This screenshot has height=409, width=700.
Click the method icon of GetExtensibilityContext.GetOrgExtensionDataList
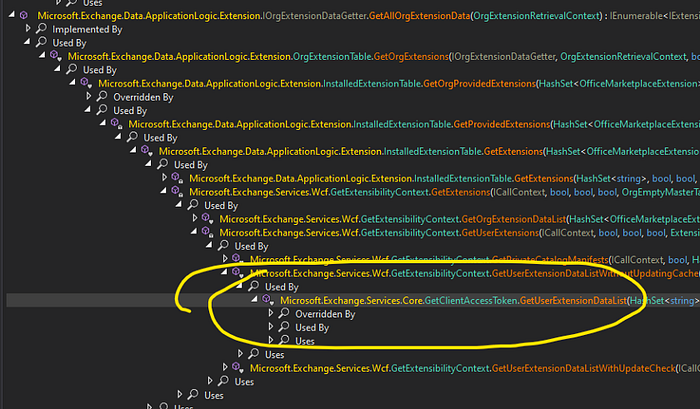[x=208, y=219]
